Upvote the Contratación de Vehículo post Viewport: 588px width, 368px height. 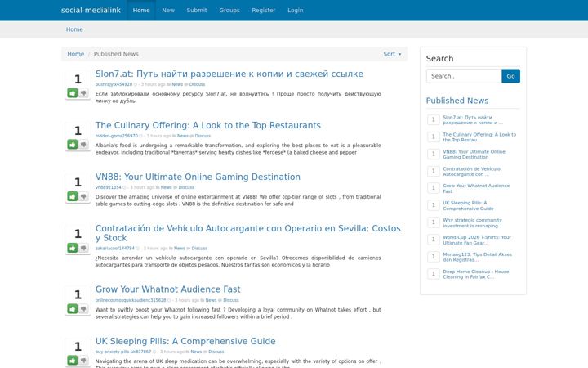pos(73,248)
